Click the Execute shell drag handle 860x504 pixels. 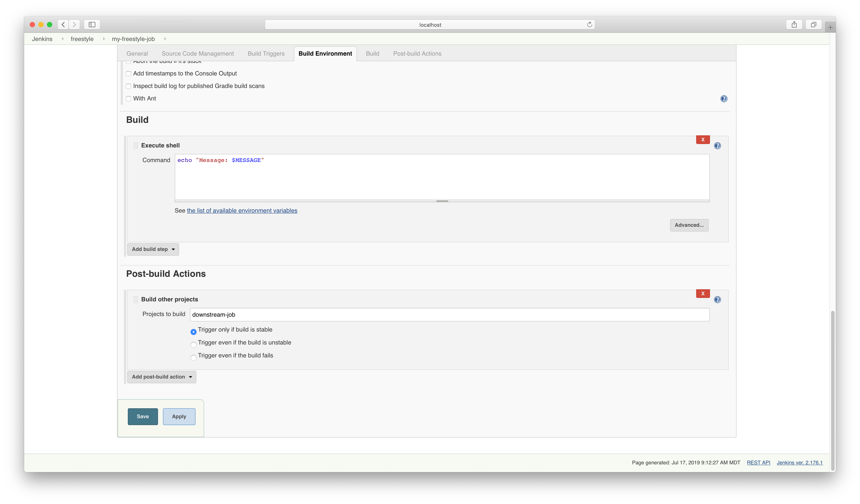(136, 146)
